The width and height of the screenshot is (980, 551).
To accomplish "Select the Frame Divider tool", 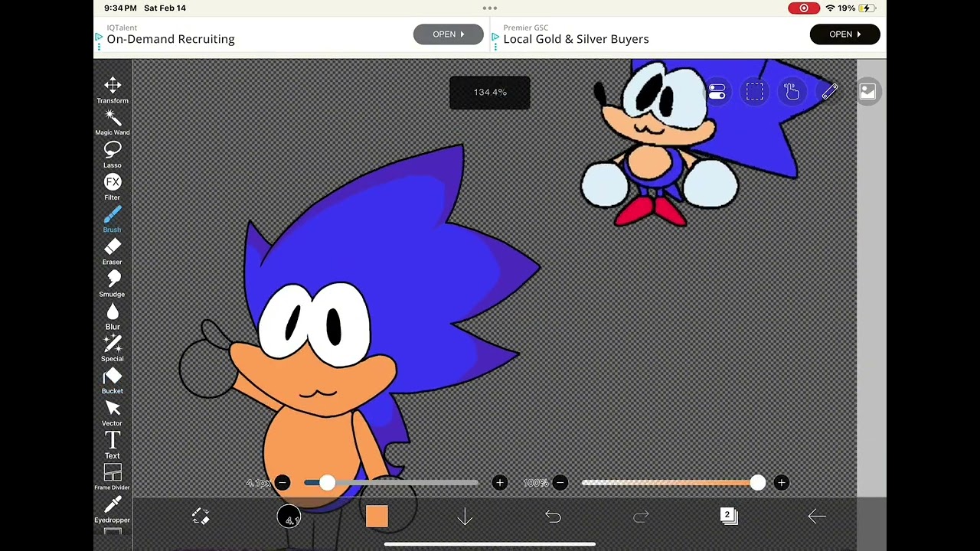I will pyautogui.click(x=113, y=477).
